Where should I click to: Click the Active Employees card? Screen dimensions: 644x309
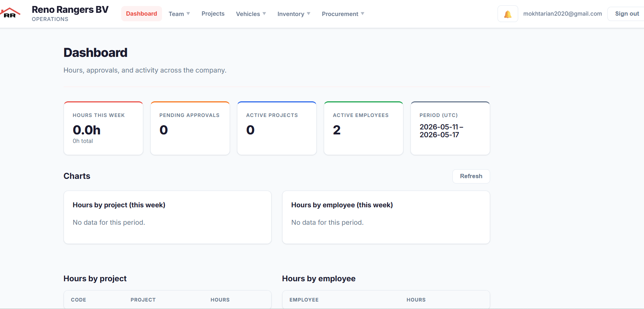tap(364, 128)
